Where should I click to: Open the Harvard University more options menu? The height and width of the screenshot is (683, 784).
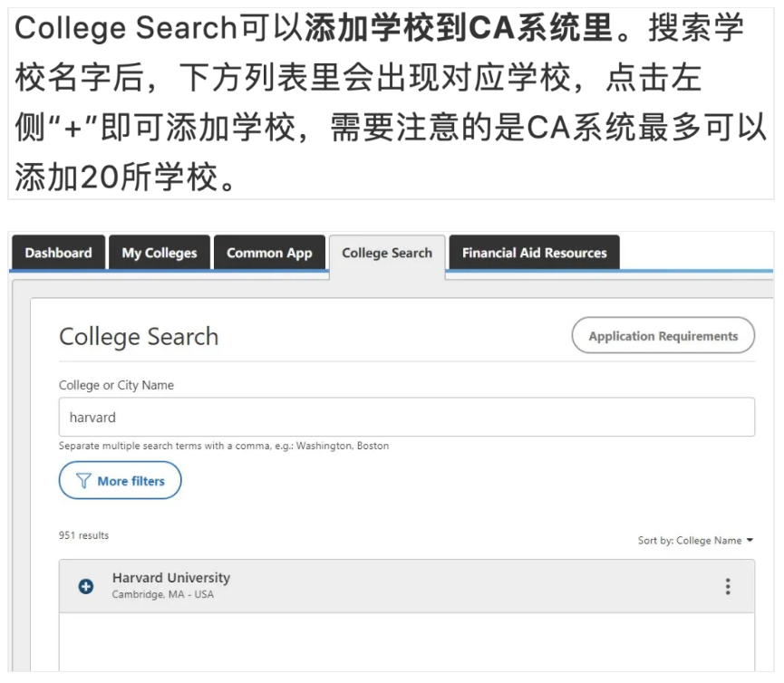[728, 586]
